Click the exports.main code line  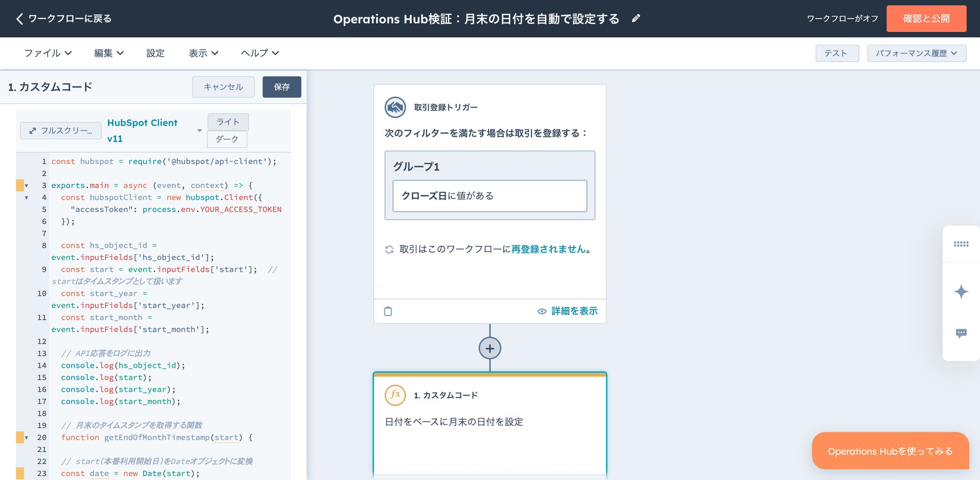(x=152, y=185)
